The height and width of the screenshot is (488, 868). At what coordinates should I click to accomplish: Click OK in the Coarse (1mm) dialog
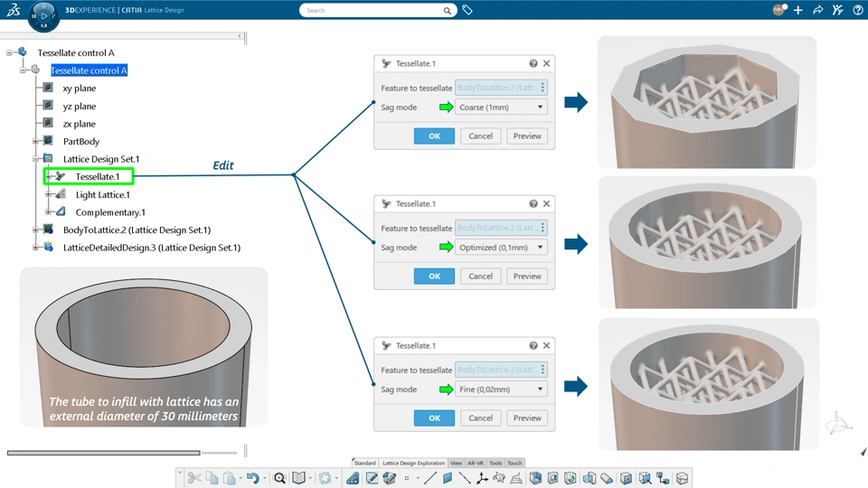point(435,136)
